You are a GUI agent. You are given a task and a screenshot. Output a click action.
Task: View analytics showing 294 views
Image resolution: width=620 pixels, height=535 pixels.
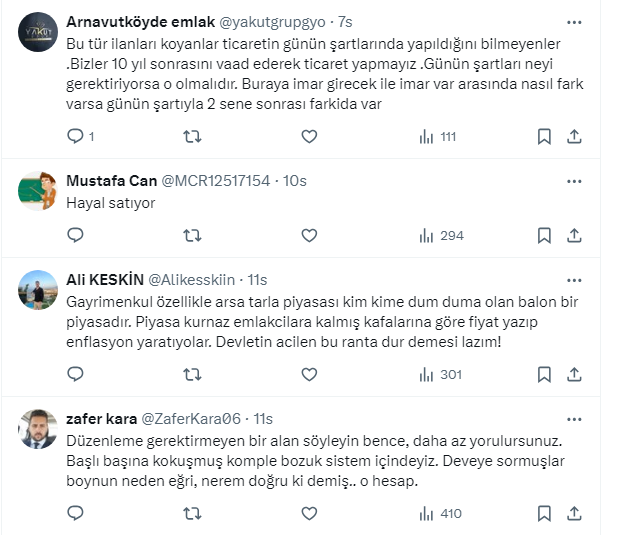coord(441,235)
